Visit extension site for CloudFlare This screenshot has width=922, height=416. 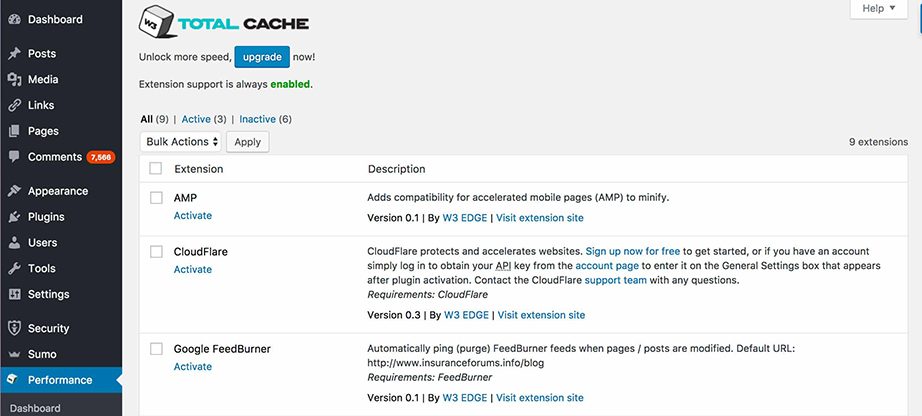542,315
